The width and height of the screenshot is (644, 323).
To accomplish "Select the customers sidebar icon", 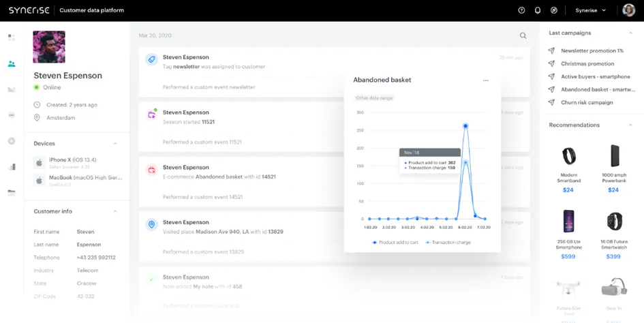I will click(12, 63).
